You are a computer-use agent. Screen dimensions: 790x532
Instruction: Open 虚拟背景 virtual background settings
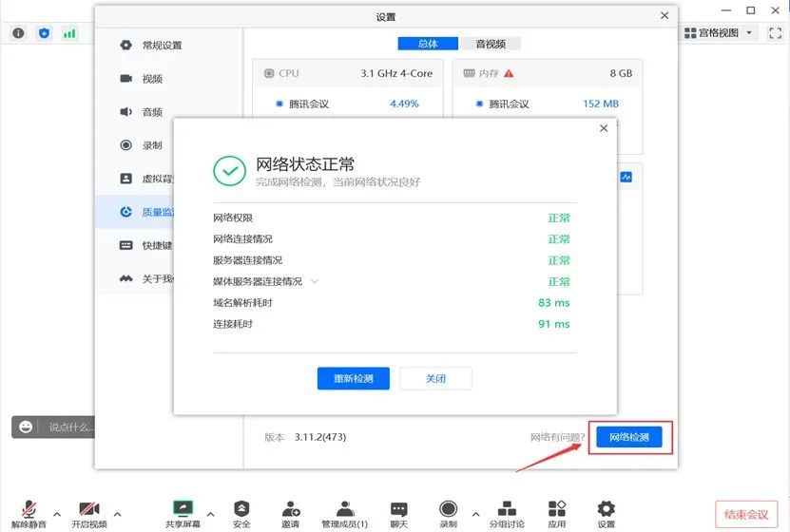pos(134,179)
